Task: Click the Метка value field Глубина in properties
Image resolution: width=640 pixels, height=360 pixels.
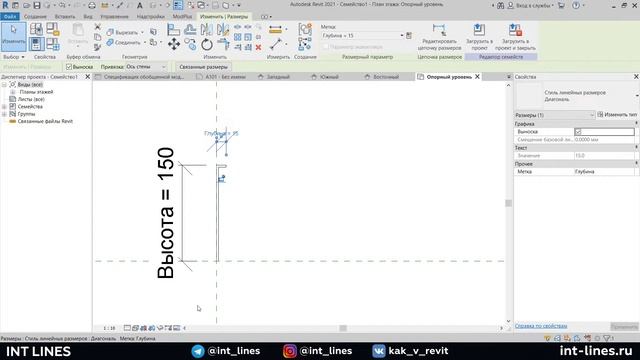Action: (604, 172)
